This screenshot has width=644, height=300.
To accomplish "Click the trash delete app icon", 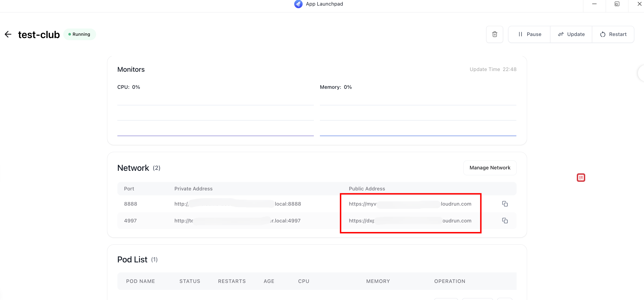I will coord(494,34).
